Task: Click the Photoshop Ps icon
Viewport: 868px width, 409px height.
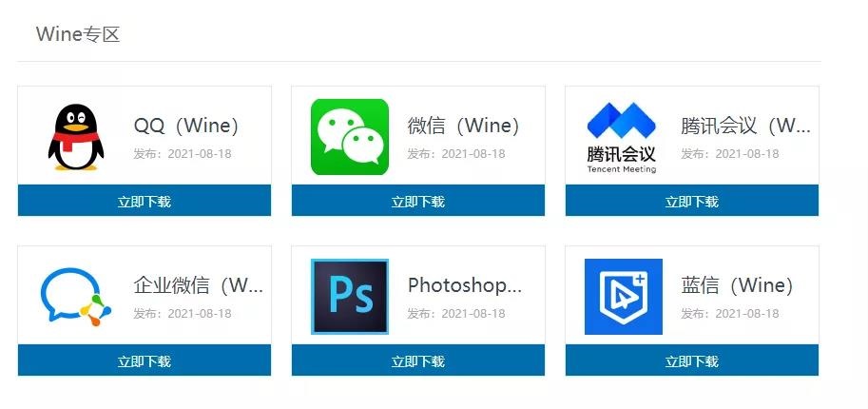Action: [x=350, y=297]
